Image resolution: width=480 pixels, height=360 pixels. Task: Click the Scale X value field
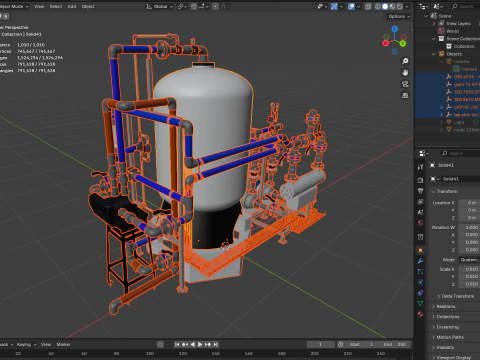(469, 269)
